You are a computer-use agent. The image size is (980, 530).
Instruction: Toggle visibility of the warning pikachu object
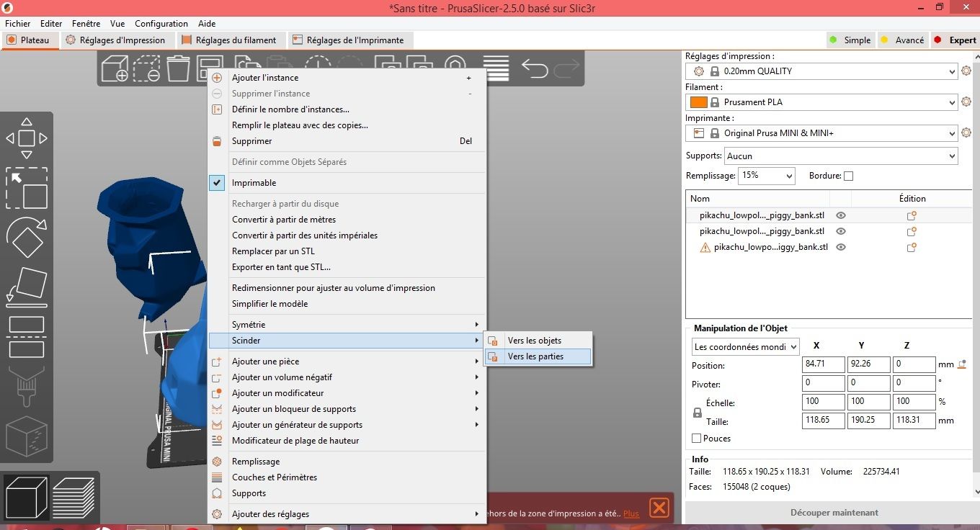(840, 247)
